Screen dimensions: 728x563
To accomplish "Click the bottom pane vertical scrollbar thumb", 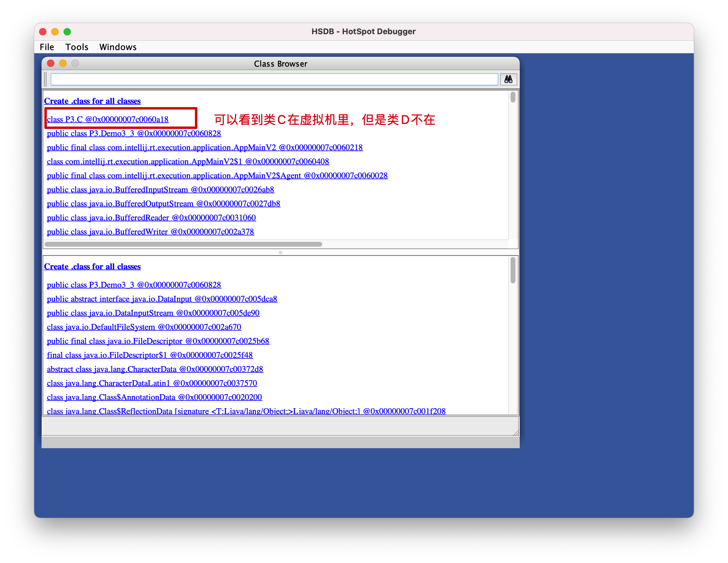I will 513,270.
